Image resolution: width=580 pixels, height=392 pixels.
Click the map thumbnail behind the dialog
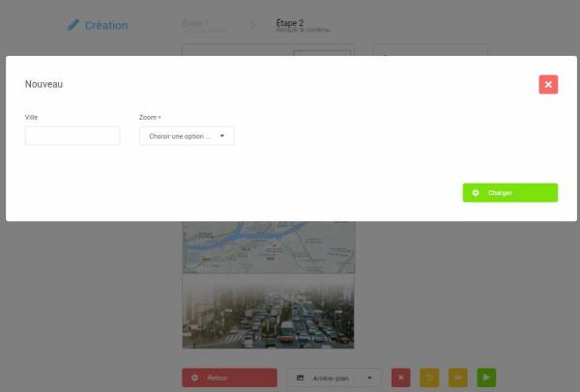[269, 247]
